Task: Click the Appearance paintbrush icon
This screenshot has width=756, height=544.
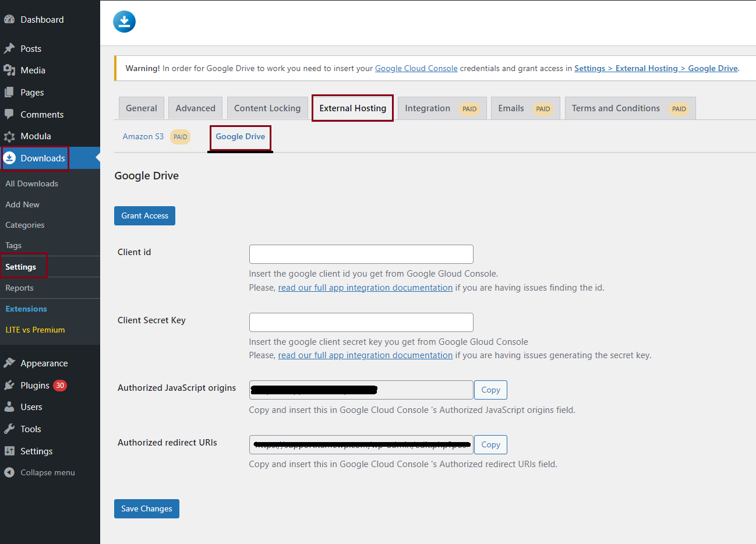Action: click(x=9, y=363)
